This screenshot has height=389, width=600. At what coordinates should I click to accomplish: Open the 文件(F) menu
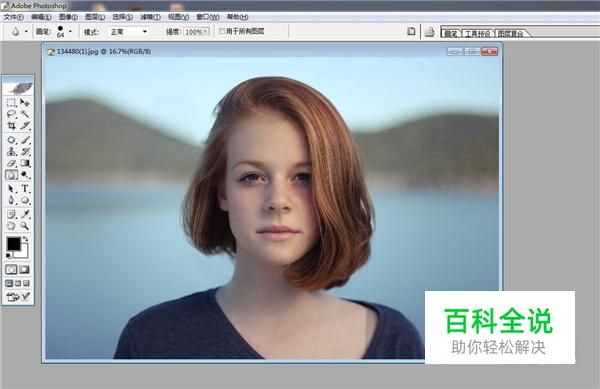(x=14, y=17)
